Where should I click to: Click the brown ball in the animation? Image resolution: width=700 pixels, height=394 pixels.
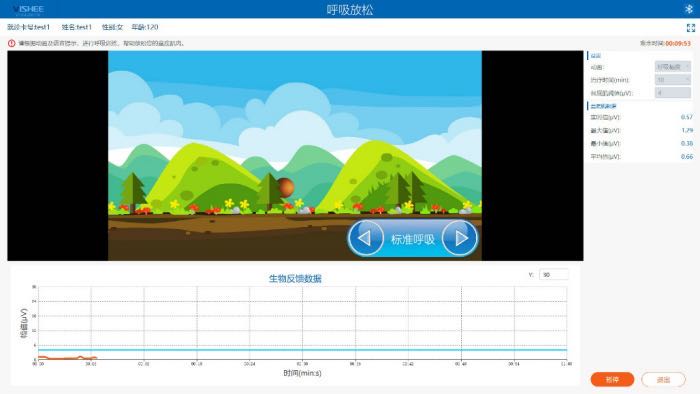[285, 187]
